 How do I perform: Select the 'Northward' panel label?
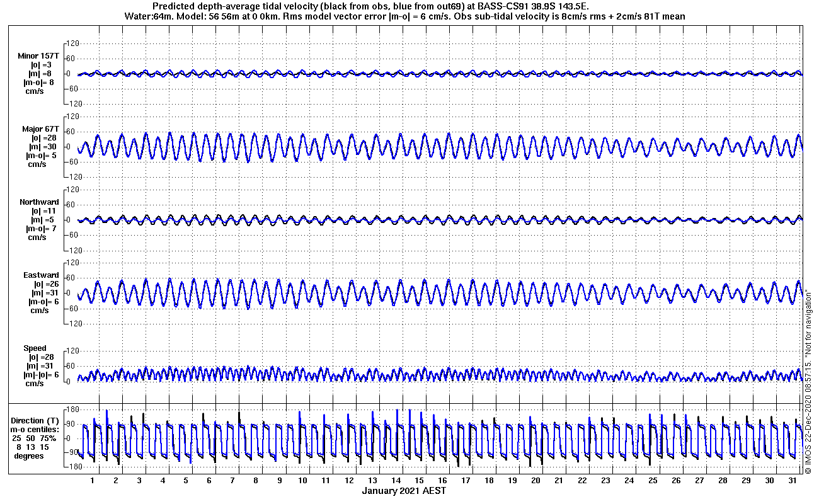(39, 202)
